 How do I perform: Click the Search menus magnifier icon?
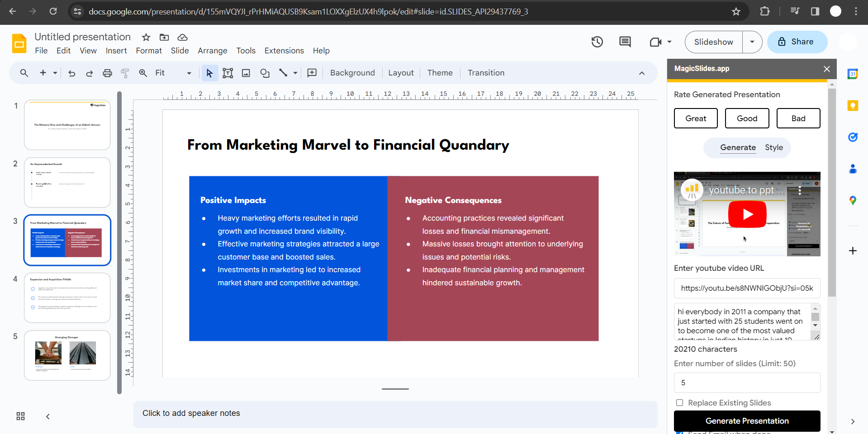click(x=24, y=73)
